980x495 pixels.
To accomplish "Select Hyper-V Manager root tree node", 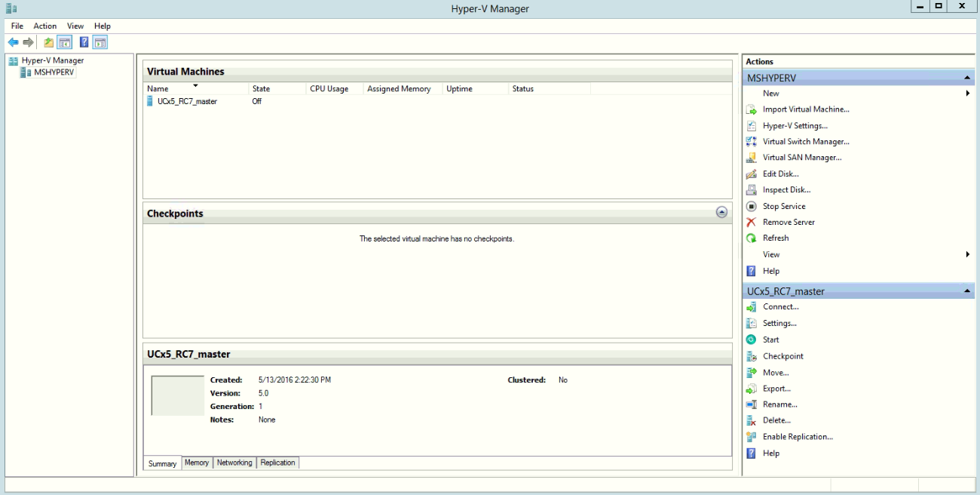I will point(47,60).
